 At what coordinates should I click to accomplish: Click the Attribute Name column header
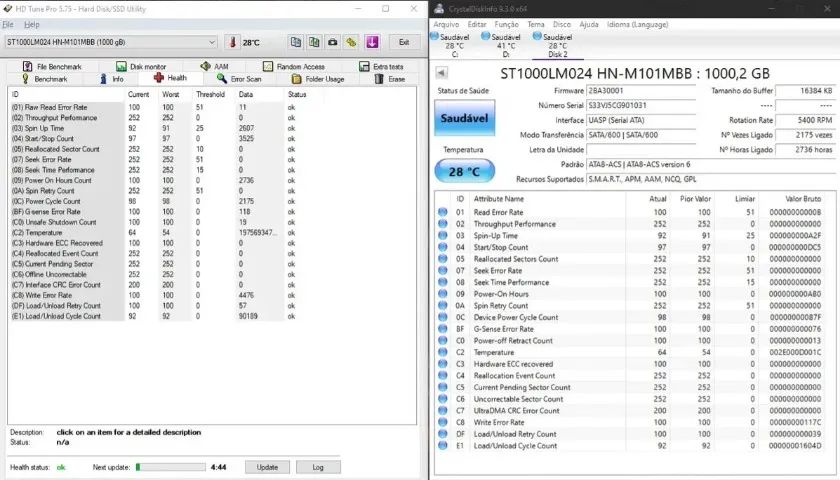coord(499,199)
